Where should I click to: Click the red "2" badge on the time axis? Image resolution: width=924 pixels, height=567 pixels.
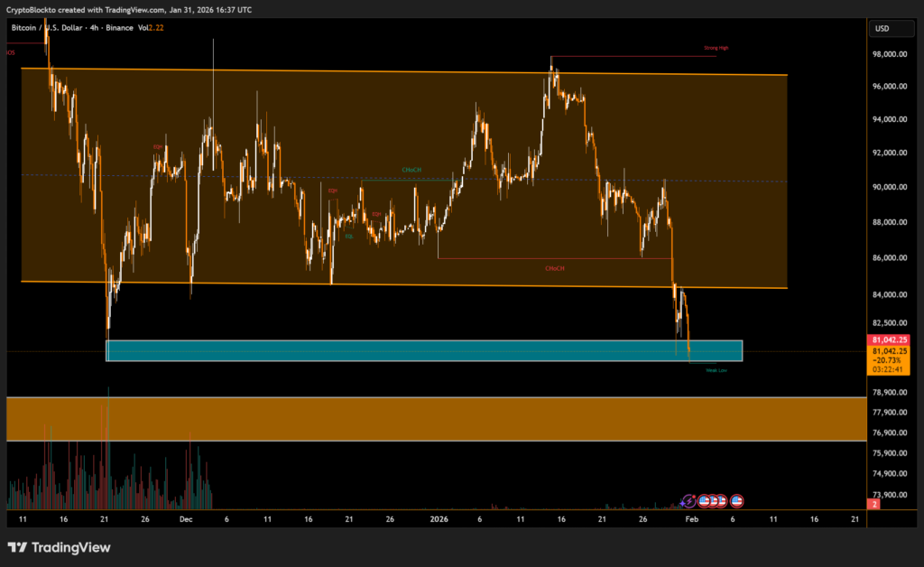pos(873,505)
